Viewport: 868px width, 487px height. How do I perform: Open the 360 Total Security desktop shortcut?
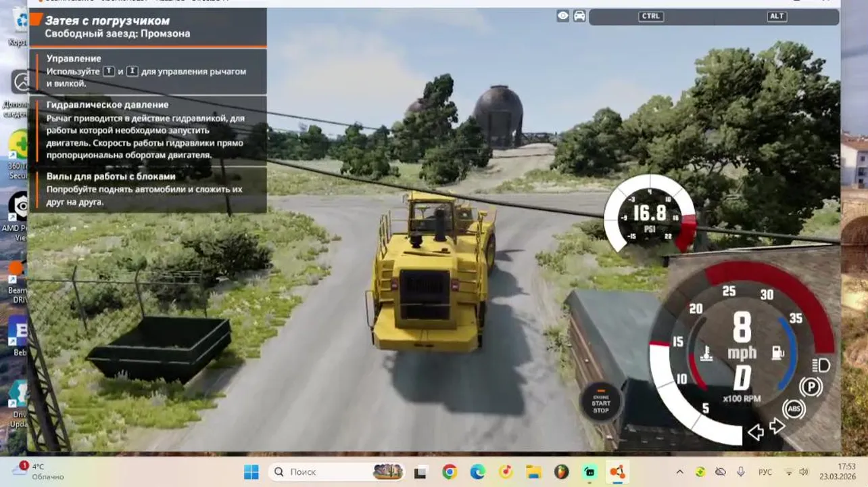[18, 154]
